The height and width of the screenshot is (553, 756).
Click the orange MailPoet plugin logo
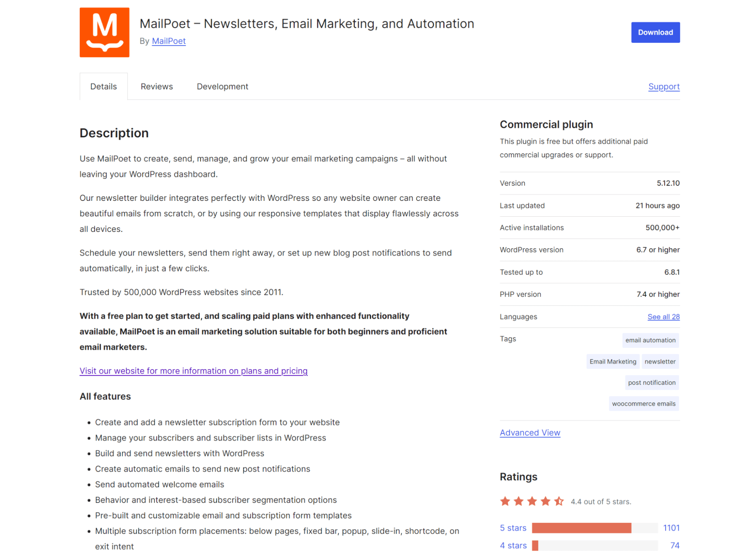point(104,32)
